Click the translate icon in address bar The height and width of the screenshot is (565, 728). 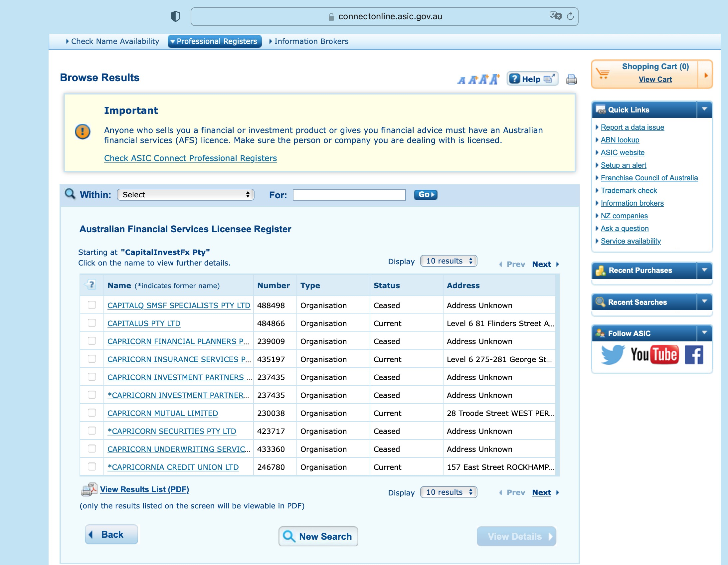tap(555, 16)
